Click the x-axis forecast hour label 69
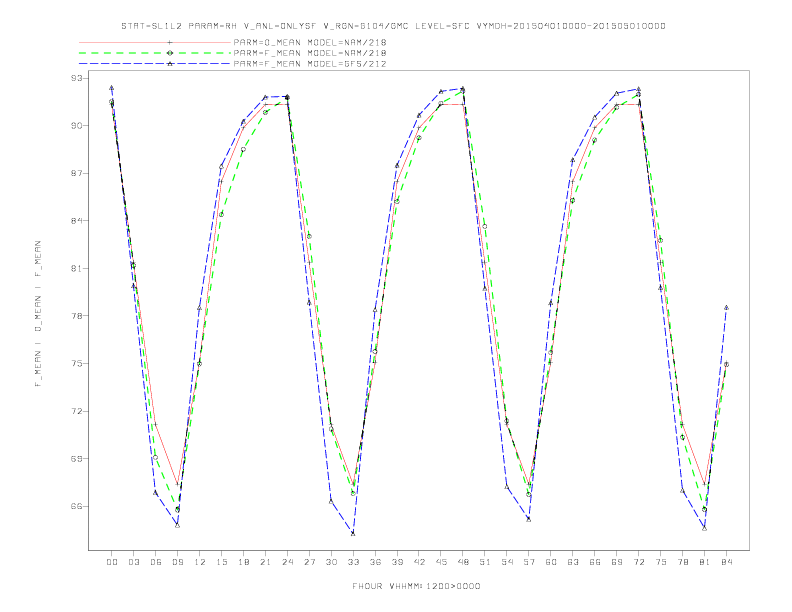 [617, 562]
